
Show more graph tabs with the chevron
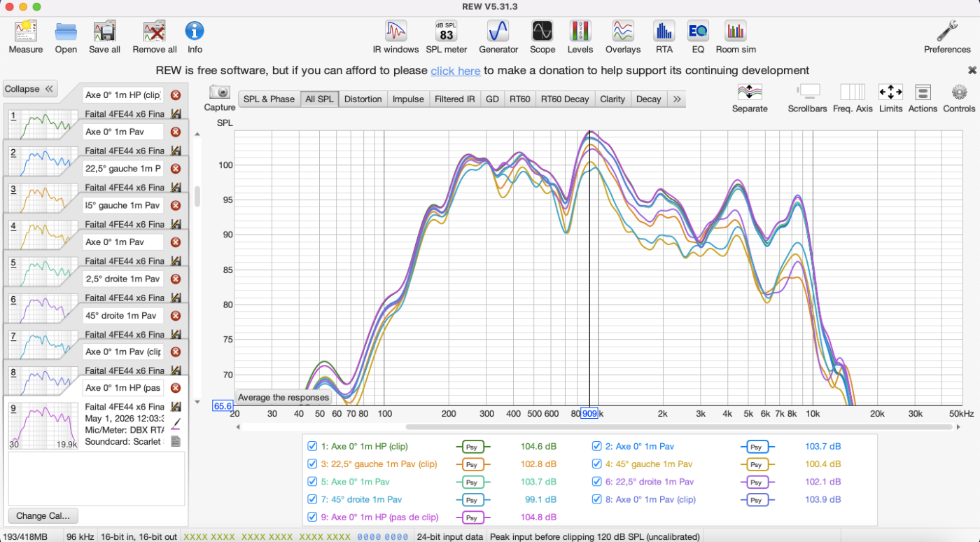pos(677,99)
